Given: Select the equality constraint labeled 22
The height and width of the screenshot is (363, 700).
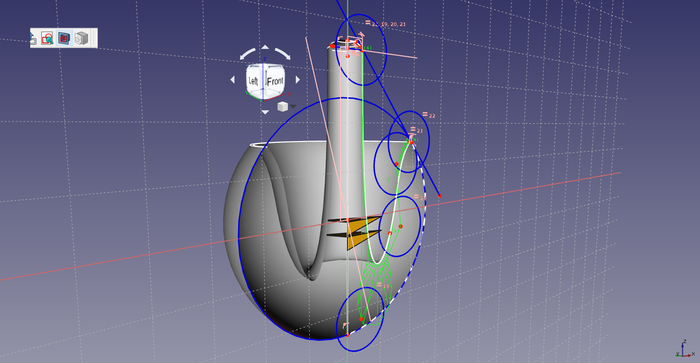Looking at the screenshot, I should [429, 115].
